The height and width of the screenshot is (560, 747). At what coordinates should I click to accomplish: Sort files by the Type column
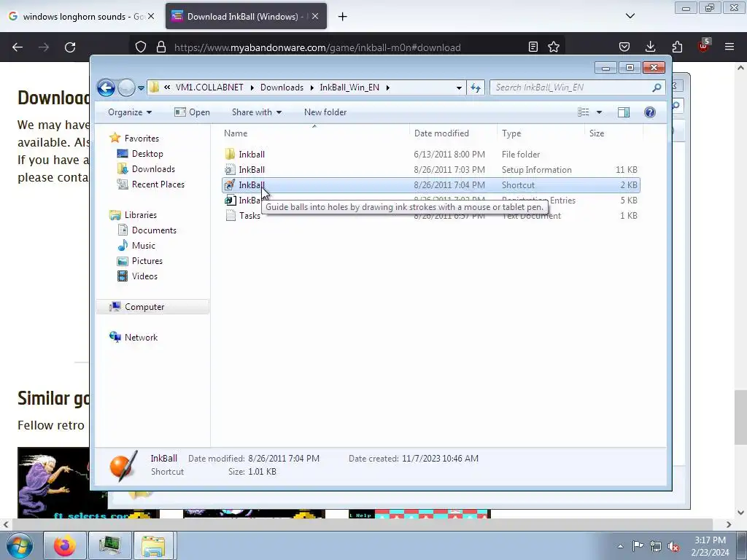click(x=541, y=133)
